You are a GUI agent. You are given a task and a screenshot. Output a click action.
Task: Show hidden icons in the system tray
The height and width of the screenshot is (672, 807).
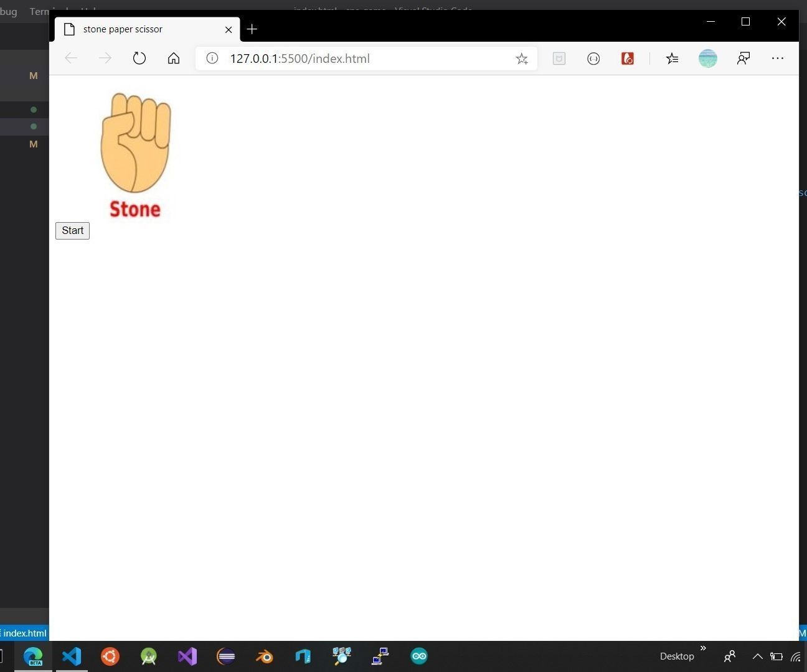pyautogui.click(x=757, y=656)
